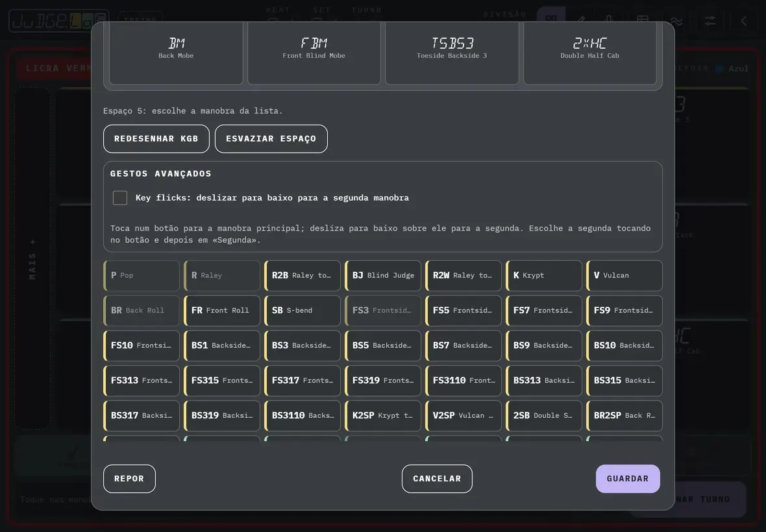Choose the FS313 trick button

click(142, 381)
